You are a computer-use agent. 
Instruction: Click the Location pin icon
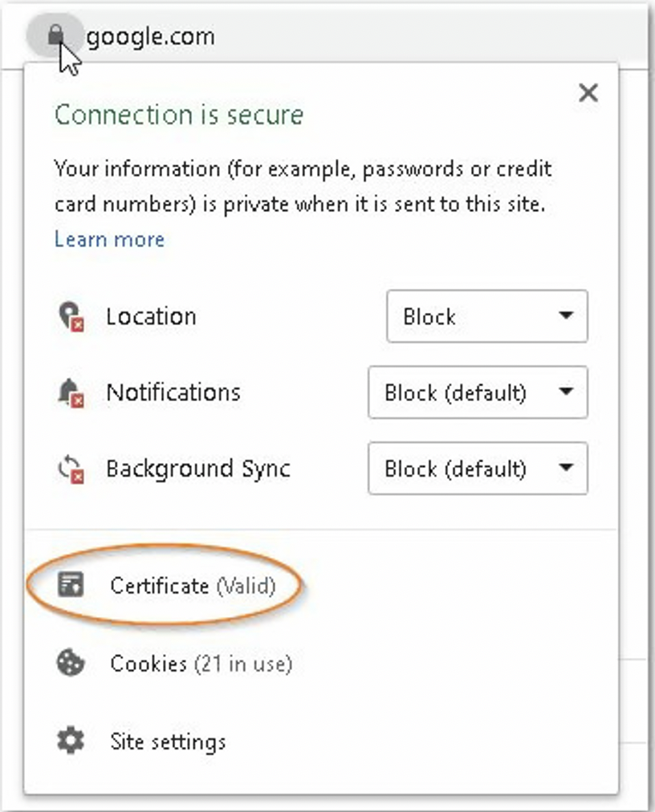tap(71, 316)
